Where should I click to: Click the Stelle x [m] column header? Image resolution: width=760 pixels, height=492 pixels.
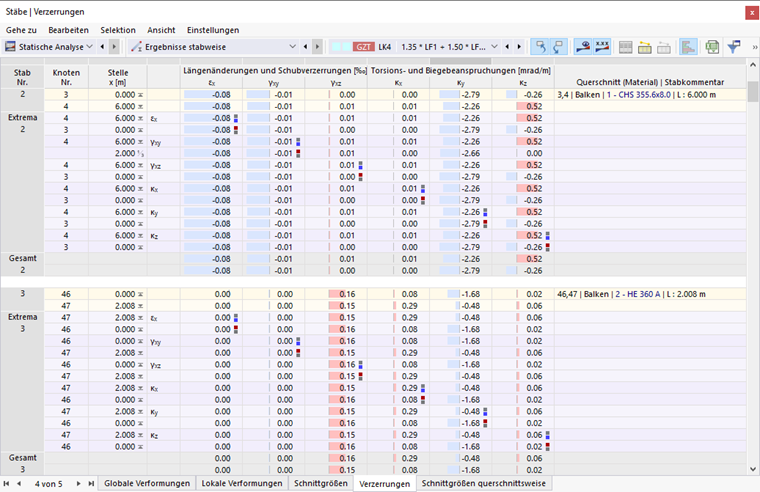click(x=118, y=77)
